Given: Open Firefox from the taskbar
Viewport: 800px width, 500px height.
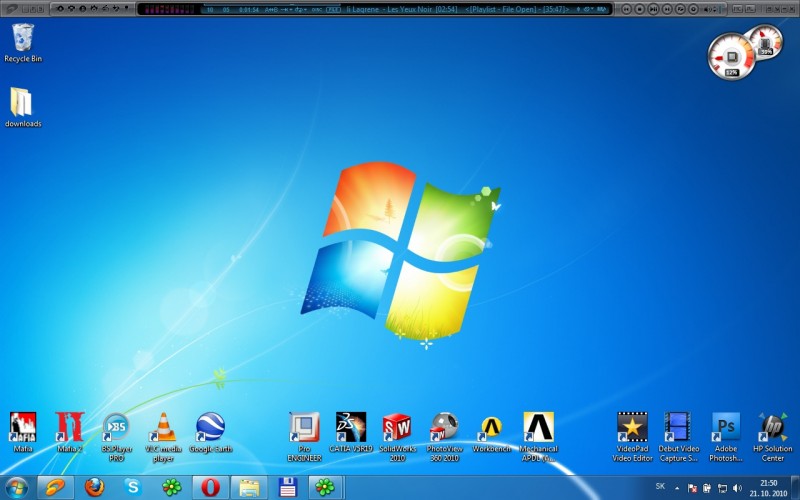Looking at the screenshot, I should [95, 487].
